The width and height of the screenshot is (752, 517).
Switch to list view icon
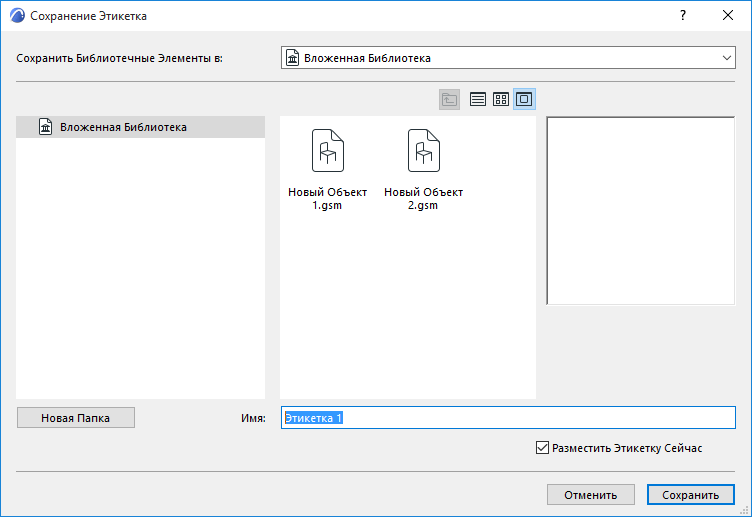coord(478,99)
